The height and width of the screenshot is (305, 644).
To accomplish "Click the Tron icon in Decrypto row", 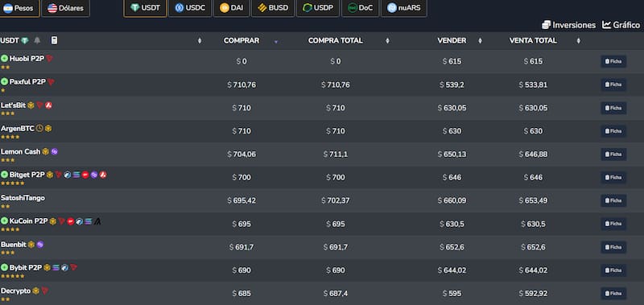I will 45,291.
